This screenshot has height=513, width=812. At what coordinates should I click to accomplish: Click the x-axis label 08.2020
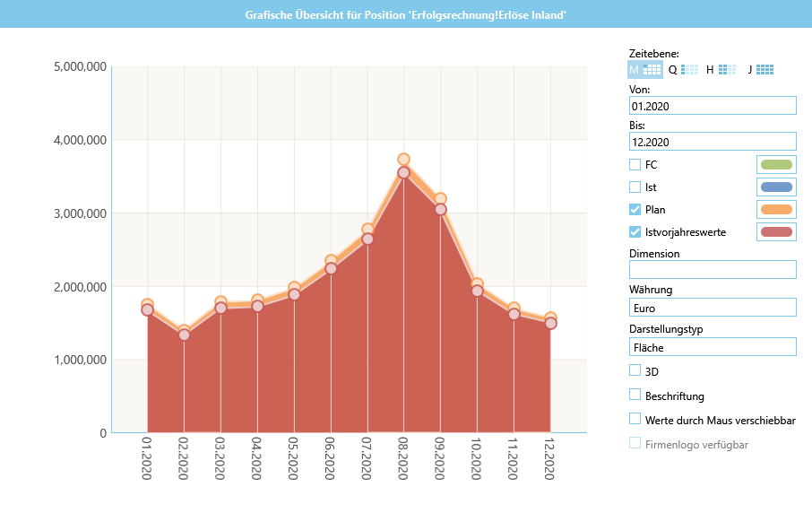(403, 458)
